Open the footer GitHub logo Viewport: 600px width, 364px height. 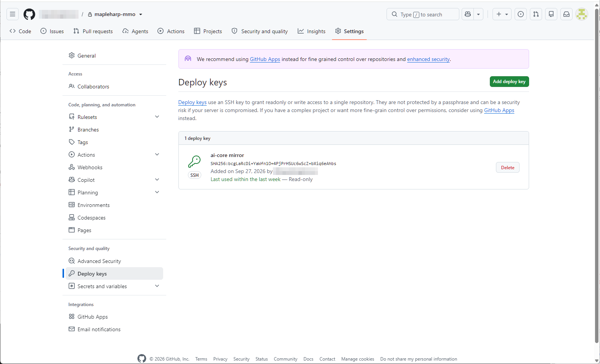pyautogui.click(x=142, y=359)
